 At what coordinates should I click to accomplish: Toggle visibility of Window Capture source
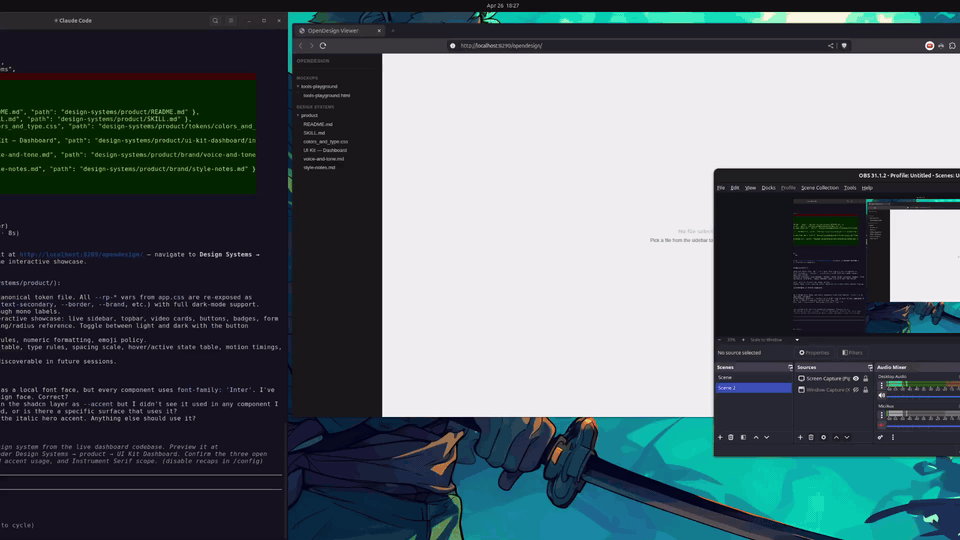[856, 389]
